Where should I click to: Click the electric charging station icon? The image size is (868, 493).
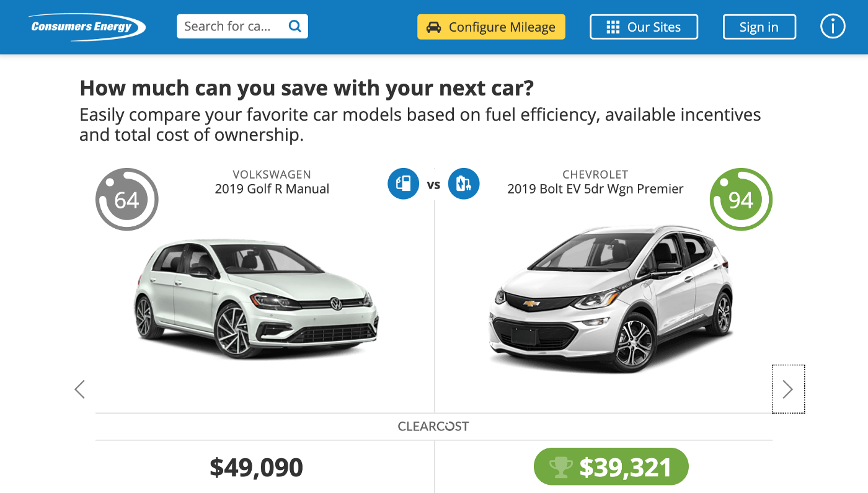[x=464, y=184]
